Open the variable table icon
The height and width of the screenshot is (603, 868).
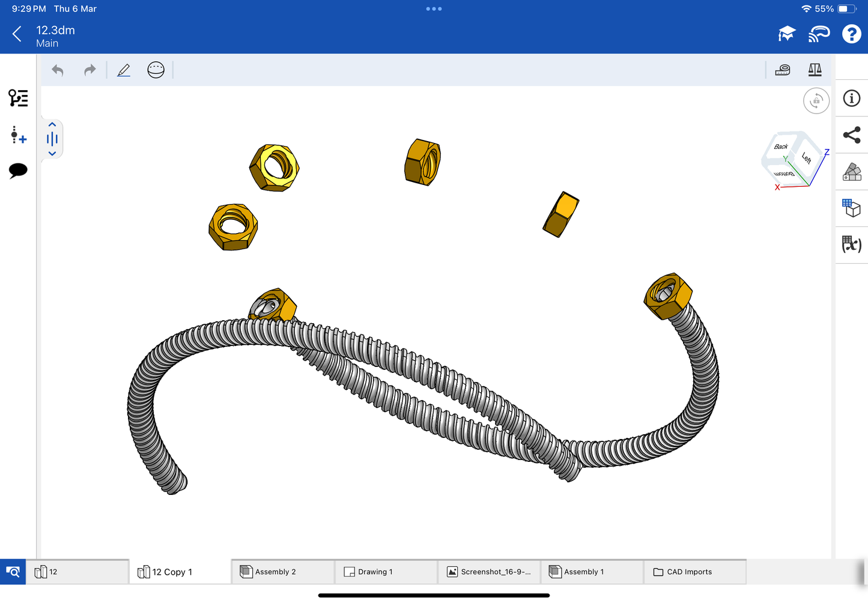(x=851, y=244)
